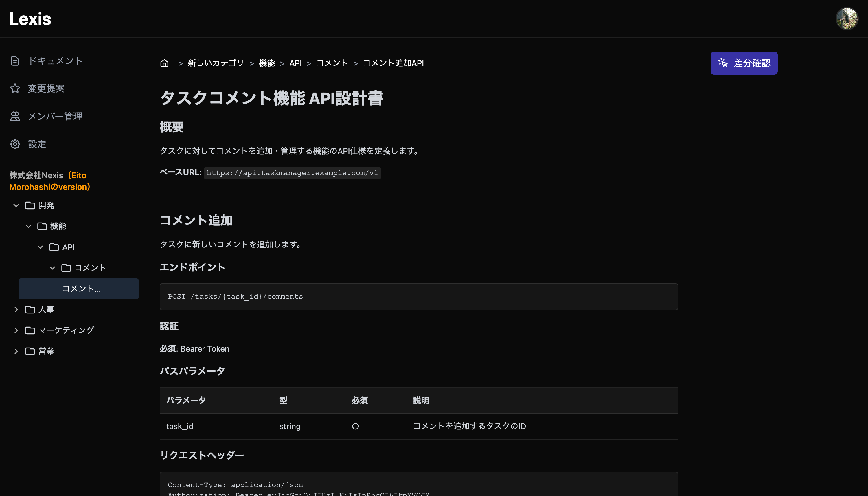Image resolution: width=868 pixels, height=496 pixels.
Task: Click the 株式会社Nexis workspace link
Action: pyautogui.click(x=49, y=181)
